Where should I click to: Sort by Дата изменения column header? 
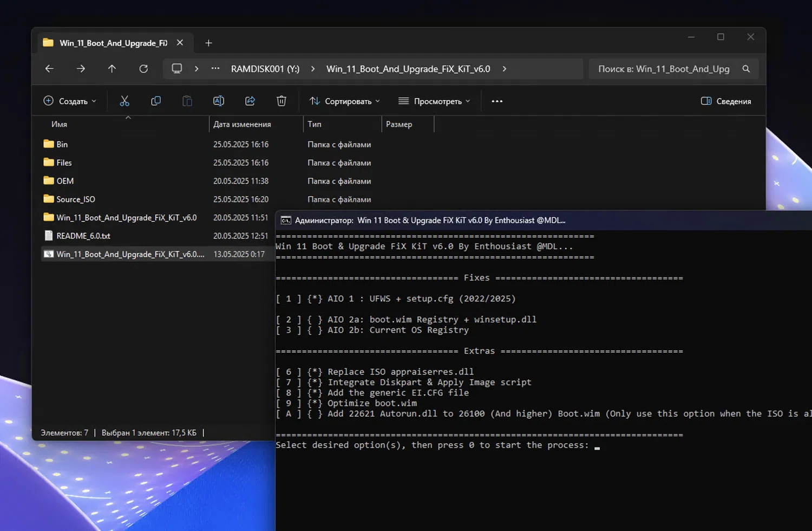pos(242,124)
